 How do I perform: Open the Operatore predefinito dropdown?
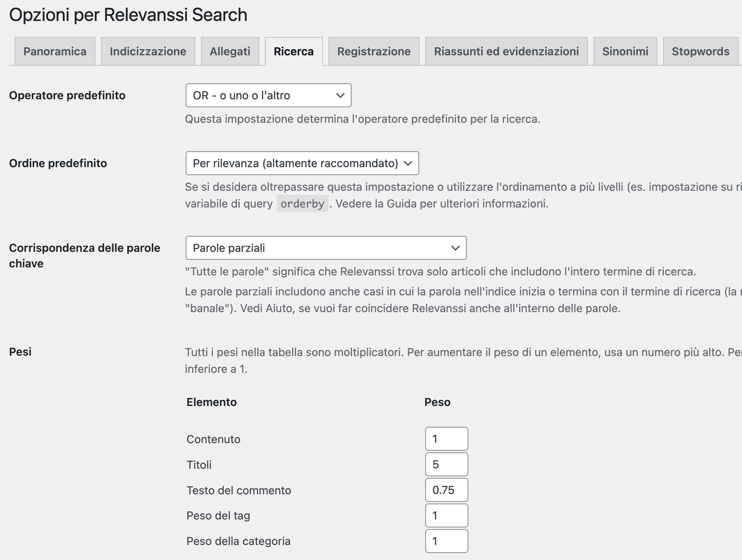point(268,95)
